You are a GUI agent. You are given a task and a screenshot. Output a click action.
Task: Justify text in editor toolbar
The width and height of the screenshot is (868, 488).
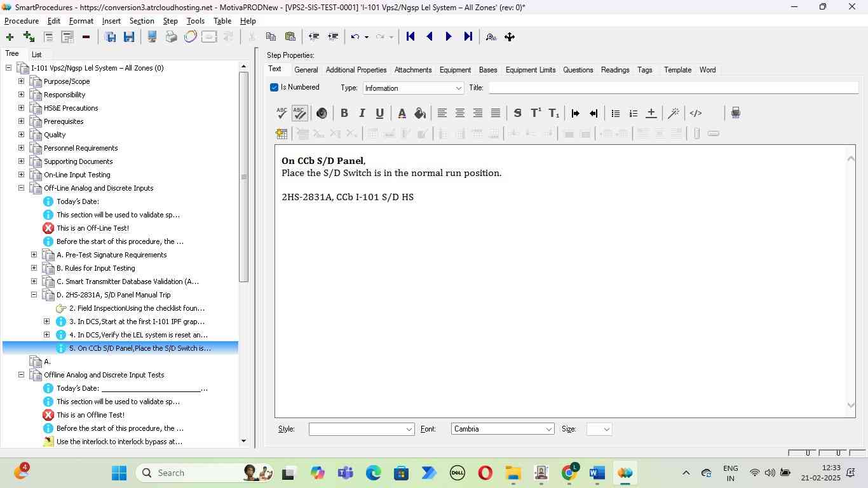[495, 113]
